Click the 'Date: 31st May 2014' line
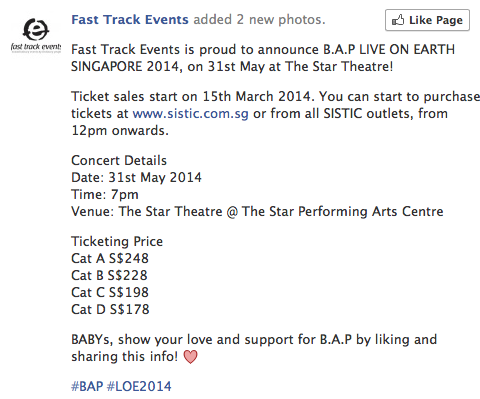480x399 pixels. (x=136, y=178)
